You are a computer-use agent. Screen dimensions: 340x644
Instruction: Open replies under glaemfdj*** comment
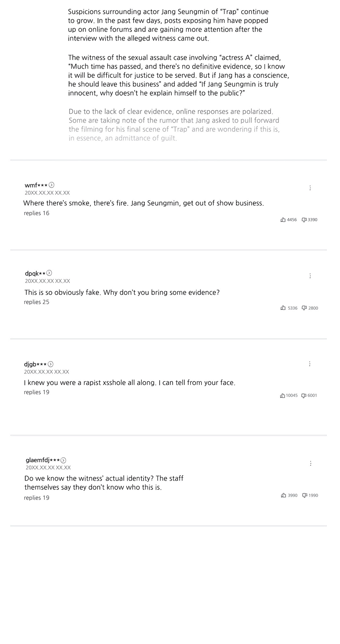pos(37,498)
